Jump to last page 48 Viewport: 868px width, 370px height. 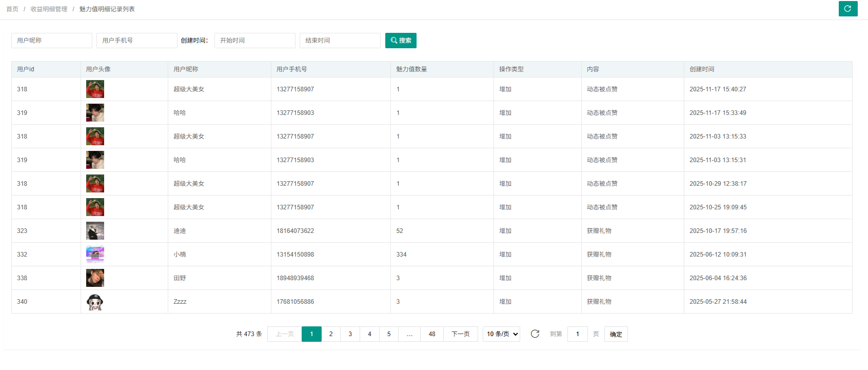click(x=432, y=334)
